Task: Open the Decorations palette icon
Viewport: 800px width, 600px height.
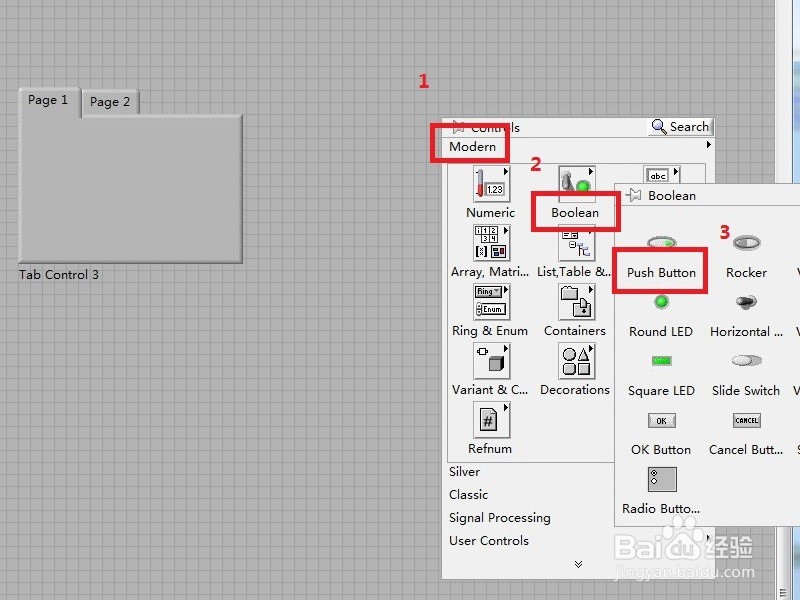Action: tap(576, 361)
